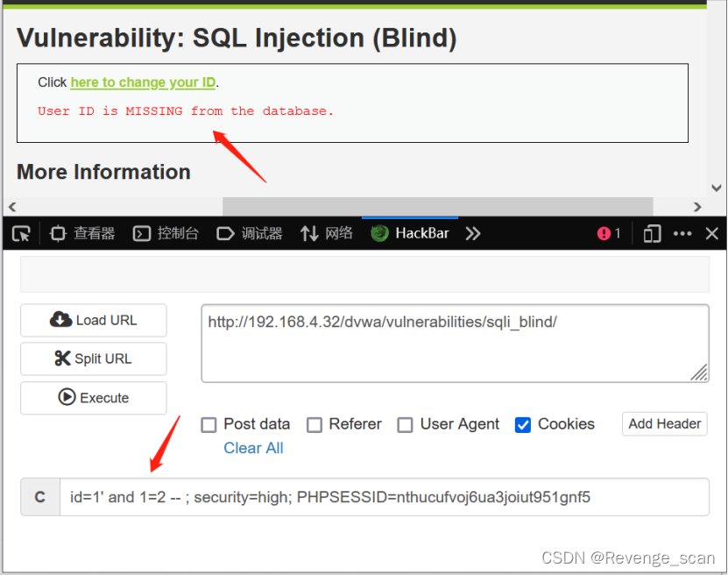Expand the hidden DevTools tabs chevron
Image resolution: width=728 pixels, height=575 pixels.
pyautogui.click(x=472, y=233)
